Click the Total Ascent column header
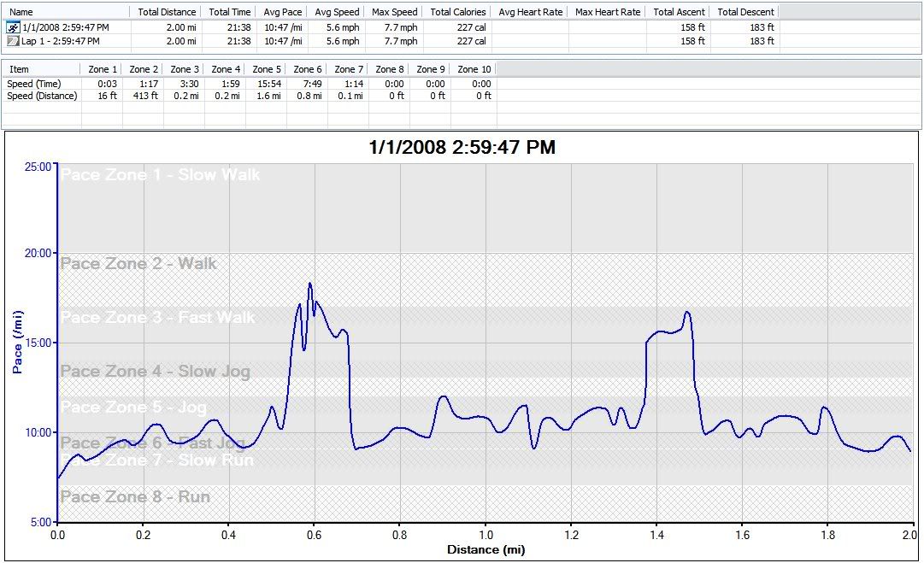This screenshot has width=924, height=563. point(678,12)
